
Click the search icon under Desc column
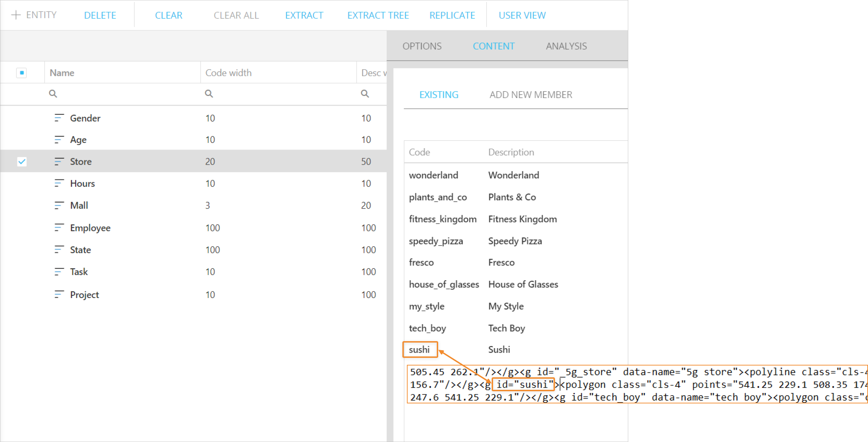pos(365,94)
